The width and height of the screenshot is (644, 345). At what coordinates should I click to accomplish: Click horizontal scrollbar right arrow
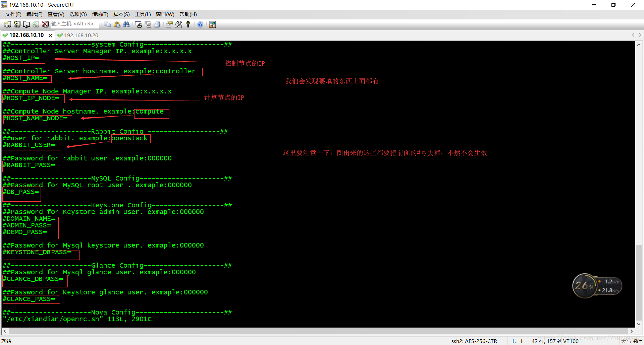pyautogui.click(x=632, y=331)
